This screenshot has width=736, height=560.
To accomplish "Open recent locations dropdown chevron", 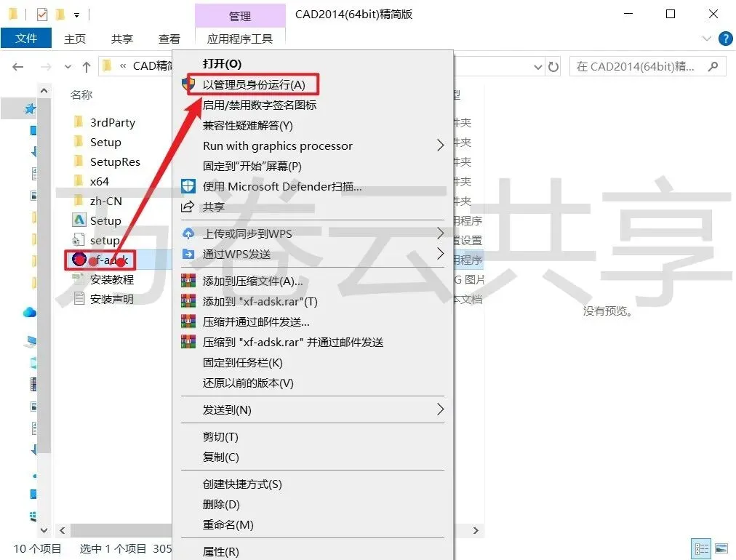I will tap(68, 67).
